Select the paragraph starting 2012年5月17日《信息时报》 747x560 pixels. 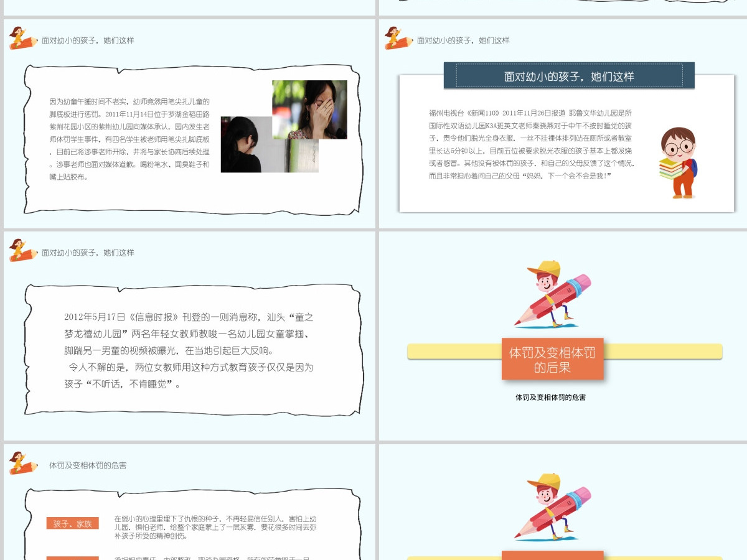coord(189,334)
